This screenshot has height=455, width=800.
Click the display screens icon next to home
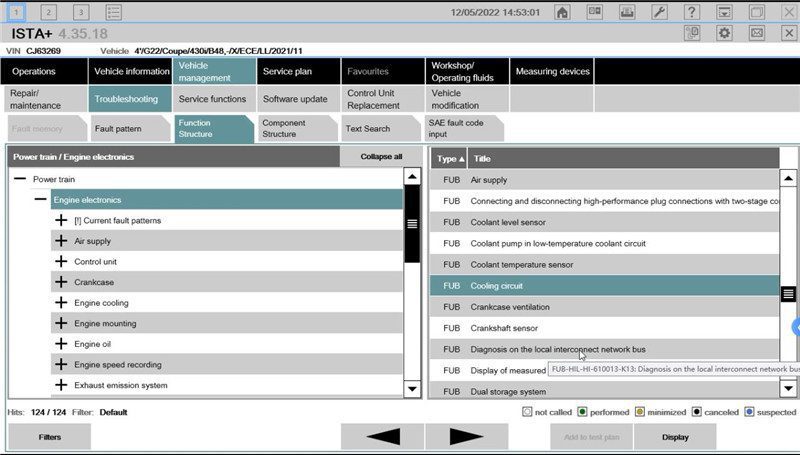point(595,12)
